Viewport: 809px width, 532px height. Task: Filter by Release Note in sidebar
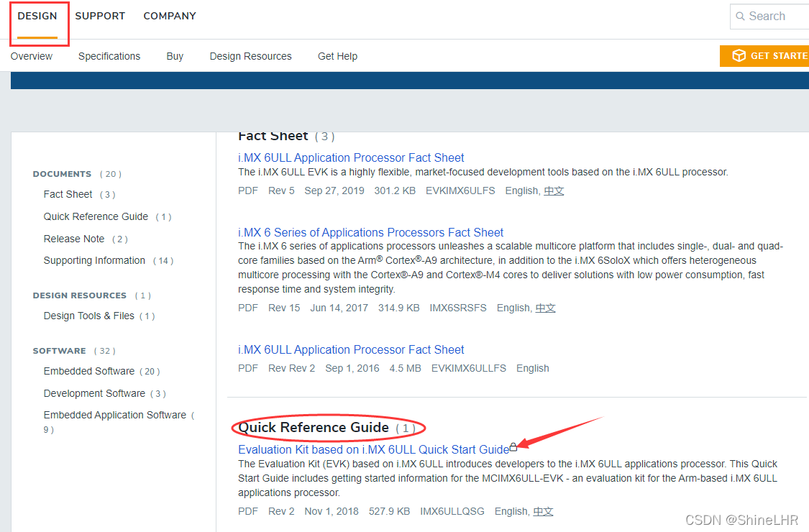(74, 239)
